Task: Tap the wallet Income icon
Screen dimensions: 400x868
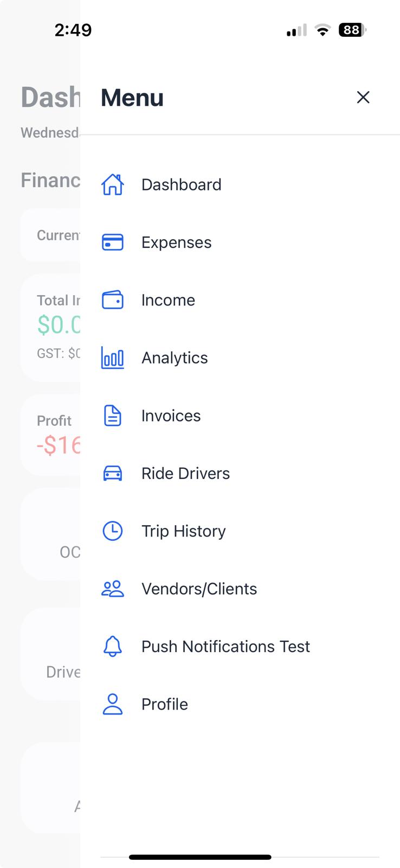Action: pyautogui.click(x=113, y=300)
